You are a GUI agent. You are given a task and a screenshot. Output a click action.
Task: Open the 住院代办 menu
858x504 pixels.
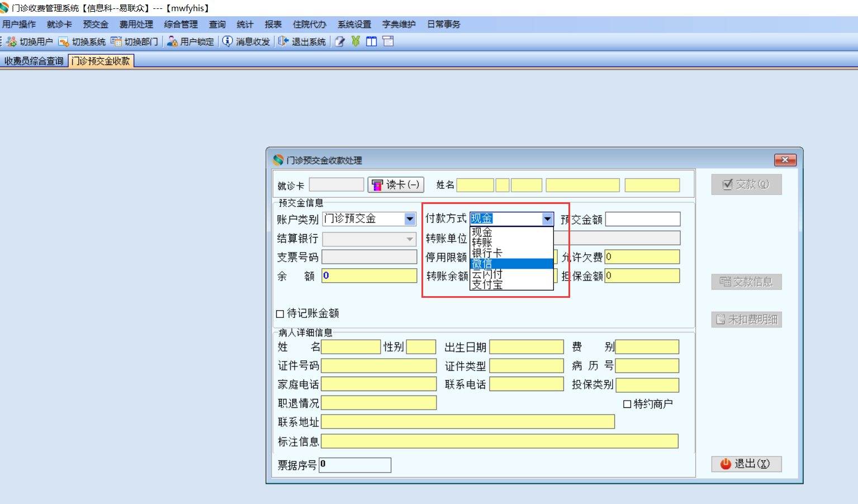pyautogui.click(x=310, y=25)
